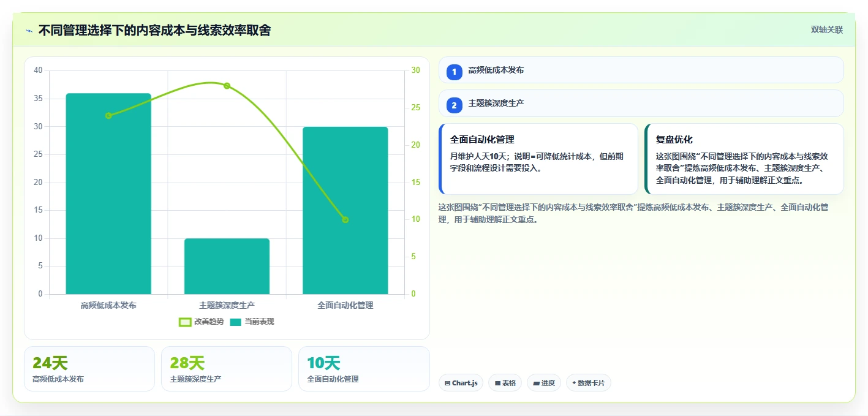Click the 数据卡片 tag chip
The image size is (868, 416).
point(589,383)
